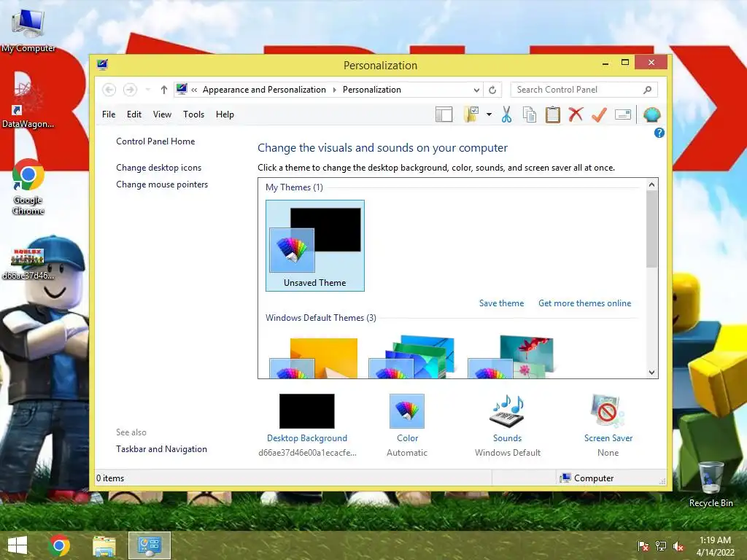Open the Color settings icon
Image resolution: width=747 pixels, height=560 pixels.
(407, 411)
